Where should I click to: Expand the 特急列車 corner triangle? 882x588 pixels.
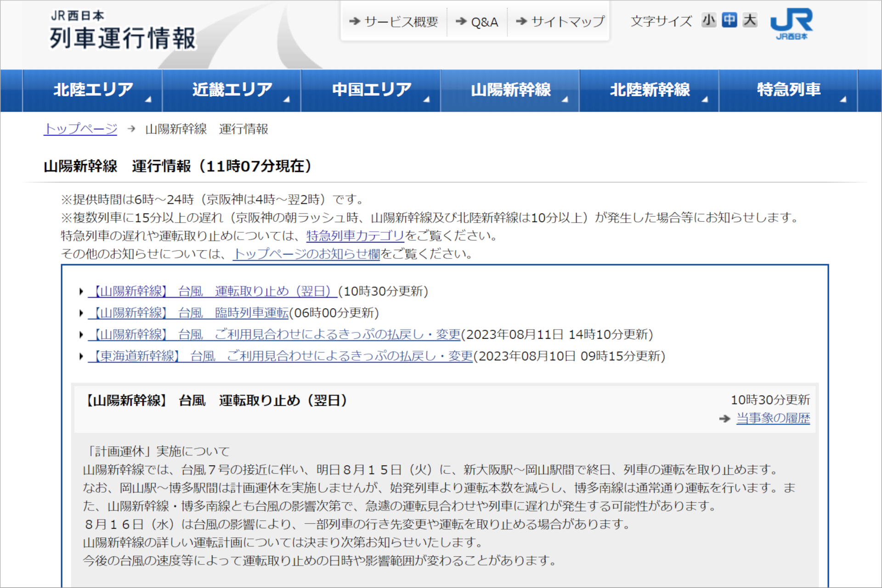tap(843, 99)
